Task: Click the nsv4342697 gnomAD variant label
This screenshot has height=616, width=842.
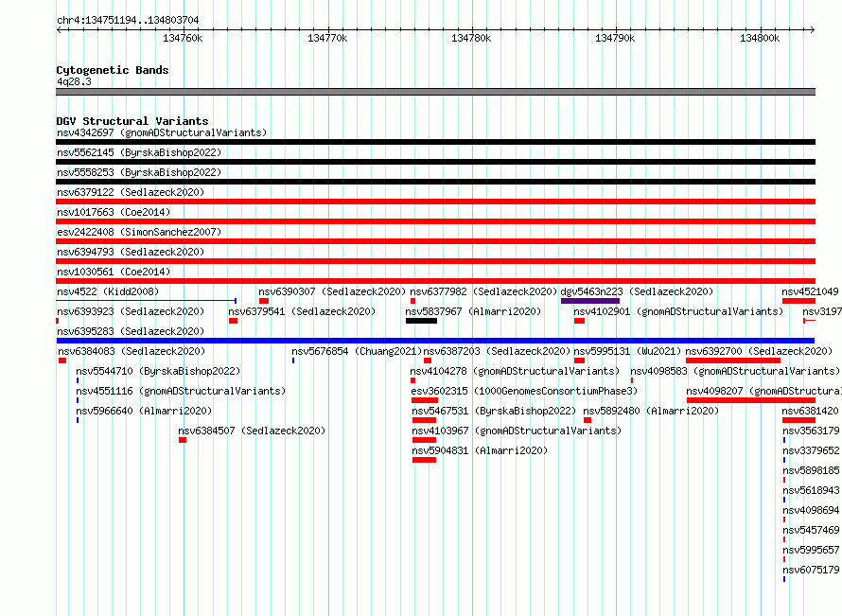Action: [x=162, y=132]
